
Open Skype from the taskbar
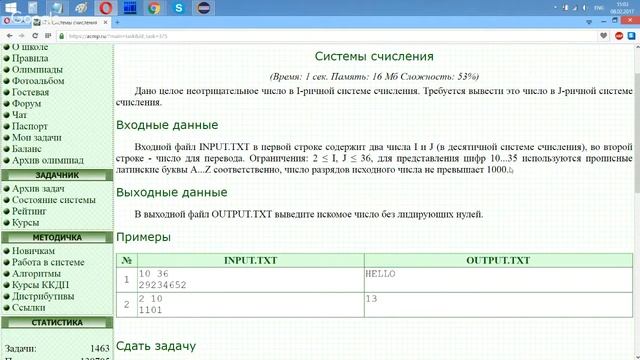179,8
